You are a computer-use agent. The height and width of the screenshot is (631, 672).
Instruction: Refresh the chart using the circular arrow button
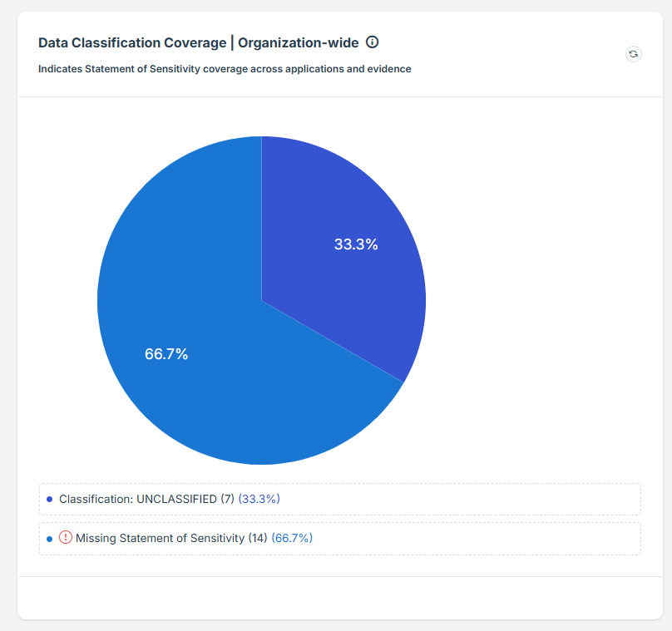pos(634,54)
